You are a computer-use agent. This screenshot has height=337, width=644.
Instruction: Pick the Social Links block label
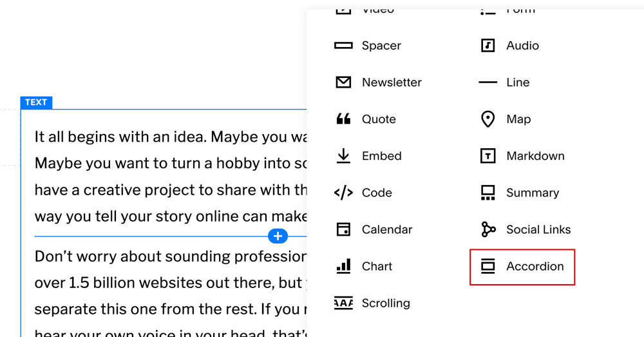[x=538, y=229]
